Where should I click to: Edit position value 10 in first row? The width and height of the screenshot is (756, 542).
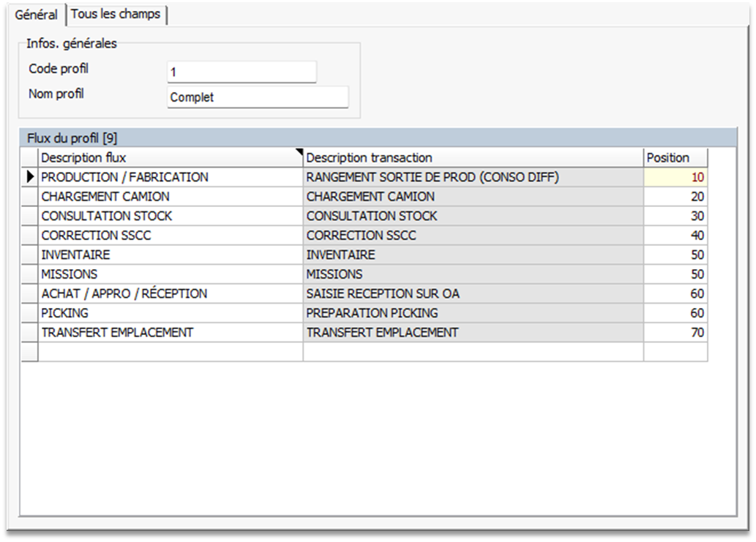(675, 177)
